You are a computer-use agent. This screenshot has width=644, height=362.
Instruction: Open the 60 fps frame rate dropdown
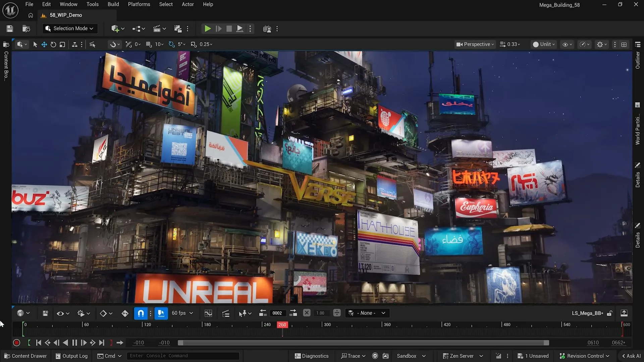(x=182, y=313)
